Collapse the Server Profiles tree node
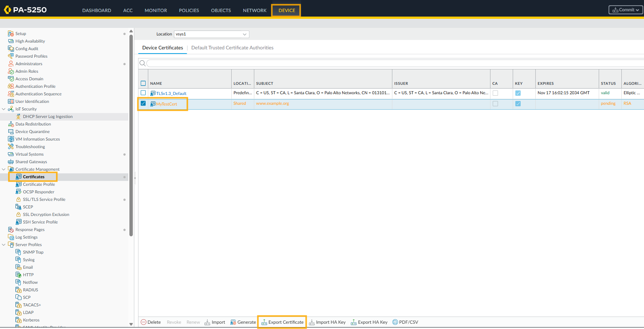Screen dimensions: 644x329 coord(4,245)
